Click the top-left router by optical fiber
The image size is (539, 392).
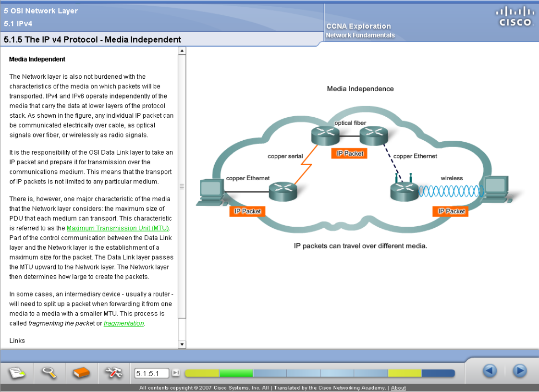[x=325, y=135]
